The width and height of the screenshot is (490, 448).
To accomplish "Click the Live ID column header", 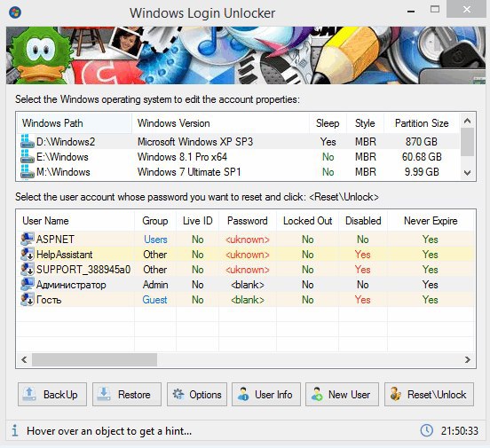I will pos(197,221).
